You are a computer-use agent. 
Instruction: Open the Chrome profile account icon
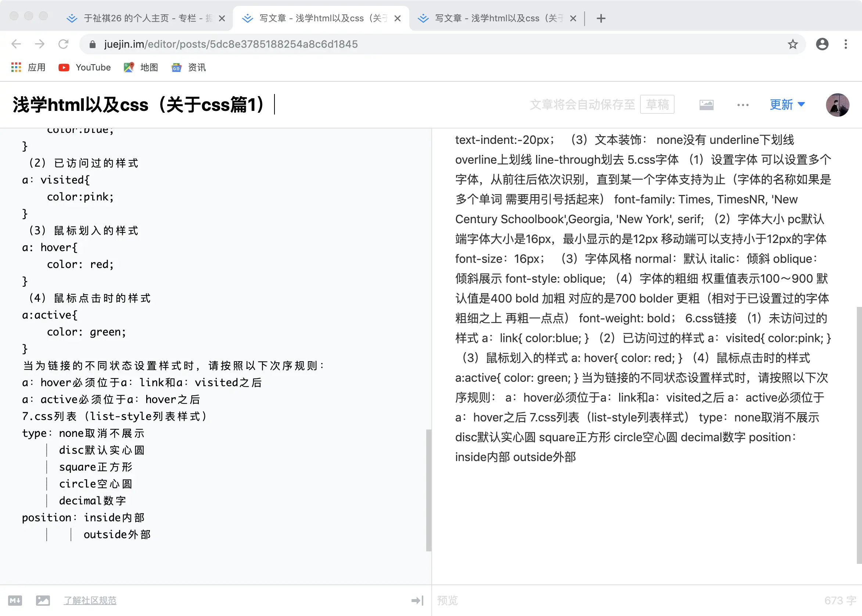(x=822, y=44)
